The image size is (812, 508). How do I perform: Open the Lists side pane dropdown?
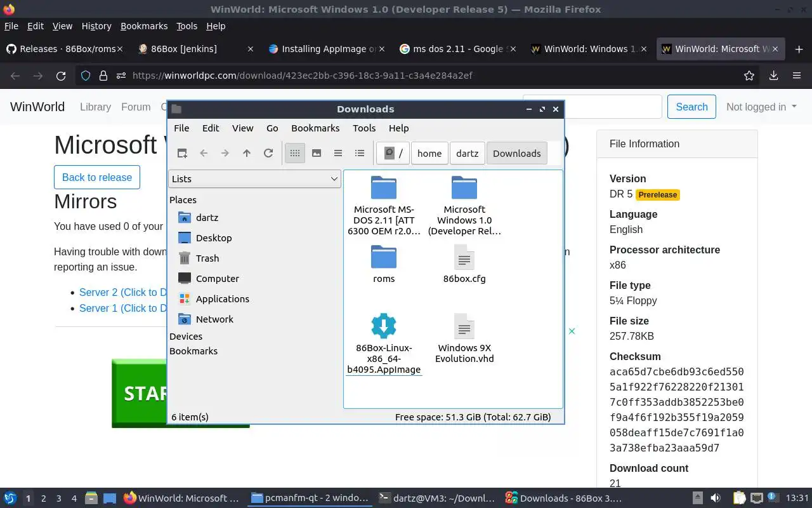click(254, 179)
